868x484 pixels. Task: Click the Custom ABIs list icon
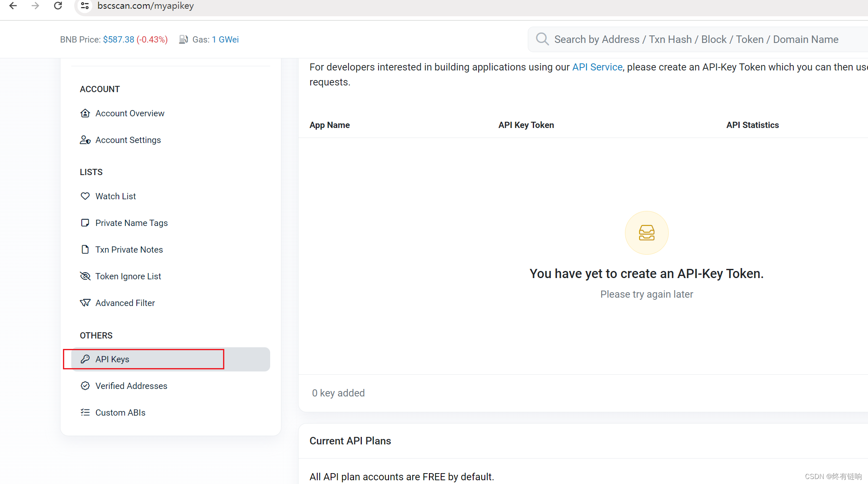(x=85, y=412)
